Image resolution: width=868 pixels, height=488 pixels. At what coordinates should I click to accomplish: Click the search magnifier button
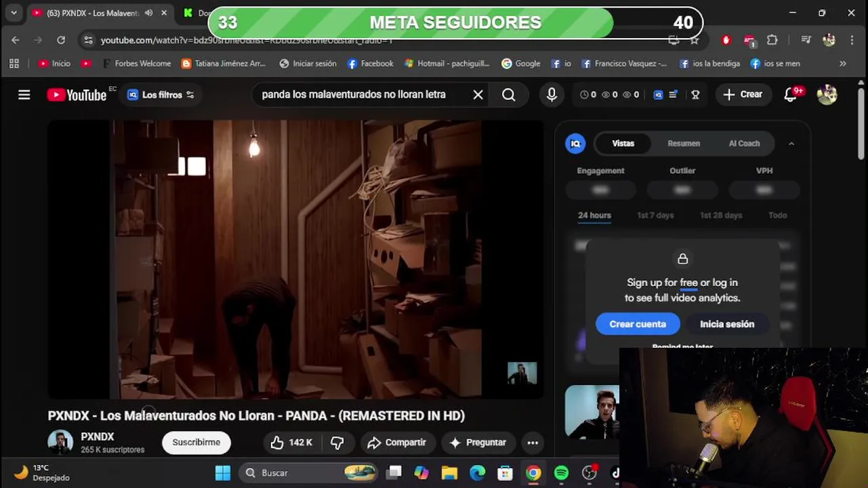coord(509,95)
